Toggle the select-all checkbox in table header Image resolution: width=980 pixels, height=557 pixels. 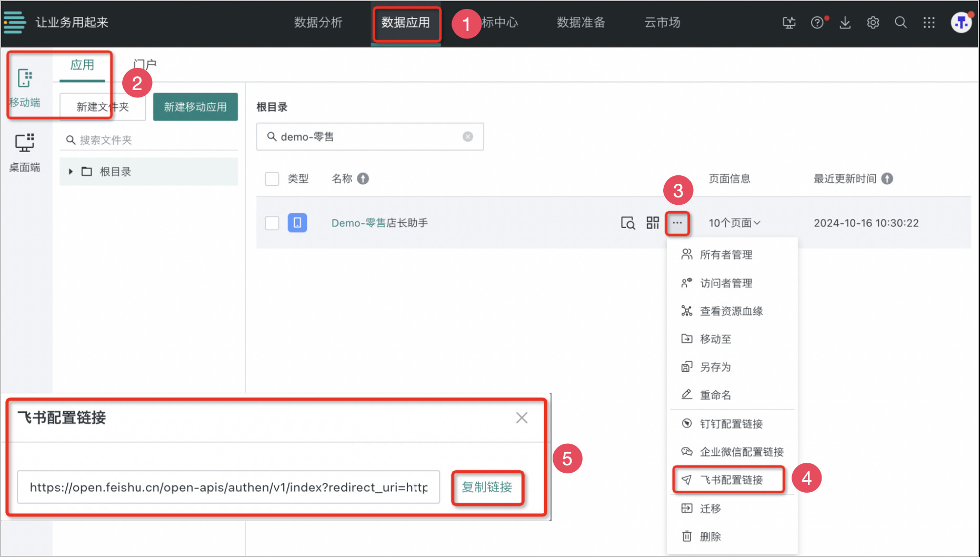pyautogui.click(x=272, y=179)
